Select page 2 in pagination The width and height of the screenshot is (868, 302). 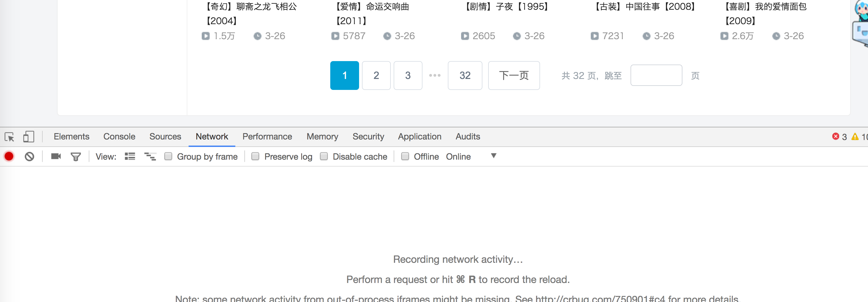[x=376, y=75]
